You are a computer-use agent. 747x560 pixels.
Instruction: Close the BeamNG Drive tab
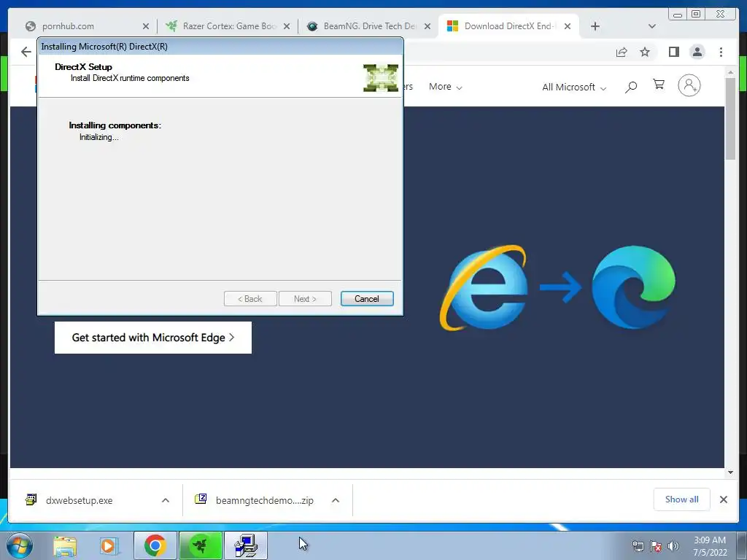click(427, 26)
